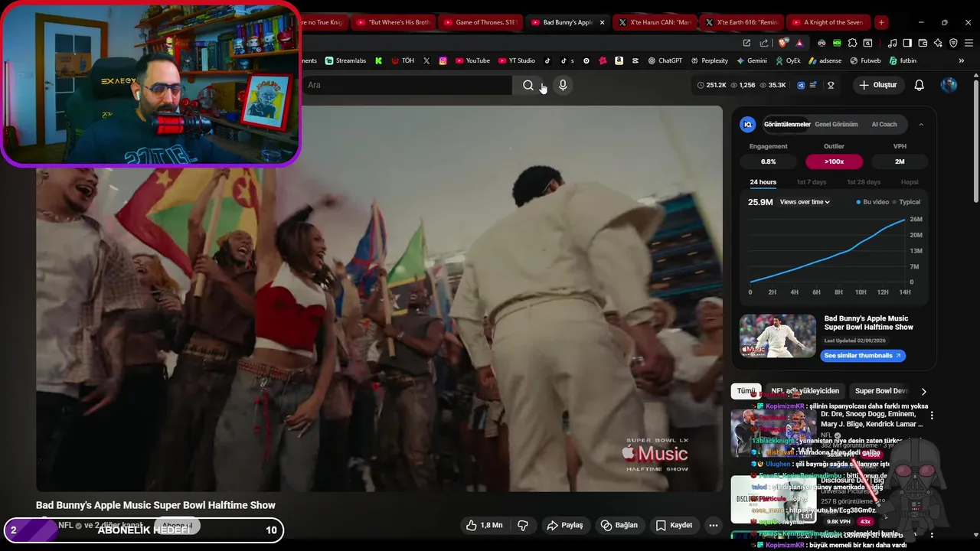Start voice search with microphone icon
This screenshot has width=980, height=551.
563,85
